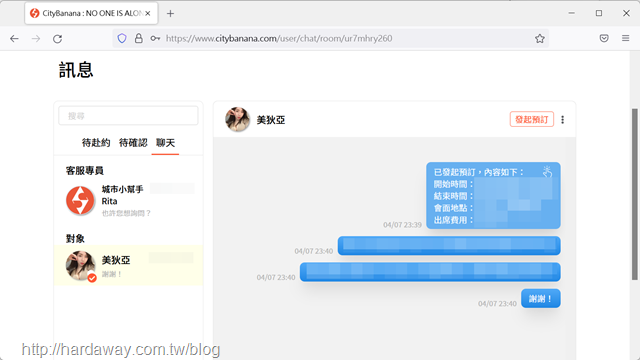Open saved login key icon

click(x=155, y=38)
